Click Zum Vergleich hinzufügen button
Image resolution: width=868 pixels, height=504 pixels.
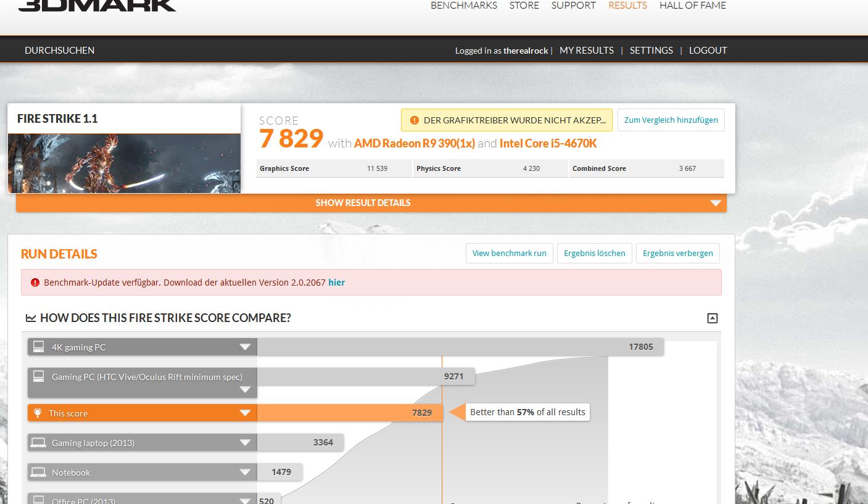[x=671, y=120]
